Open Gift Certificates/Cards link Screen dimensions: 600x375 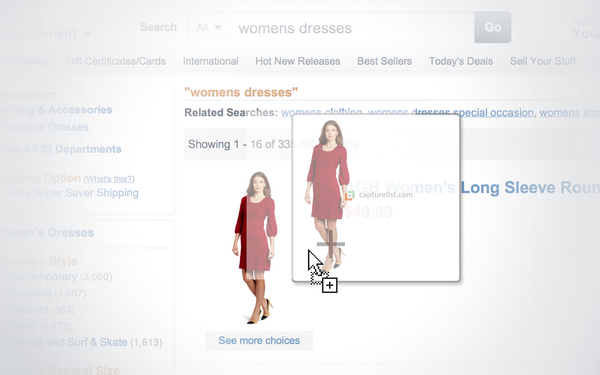coord(116,61)
